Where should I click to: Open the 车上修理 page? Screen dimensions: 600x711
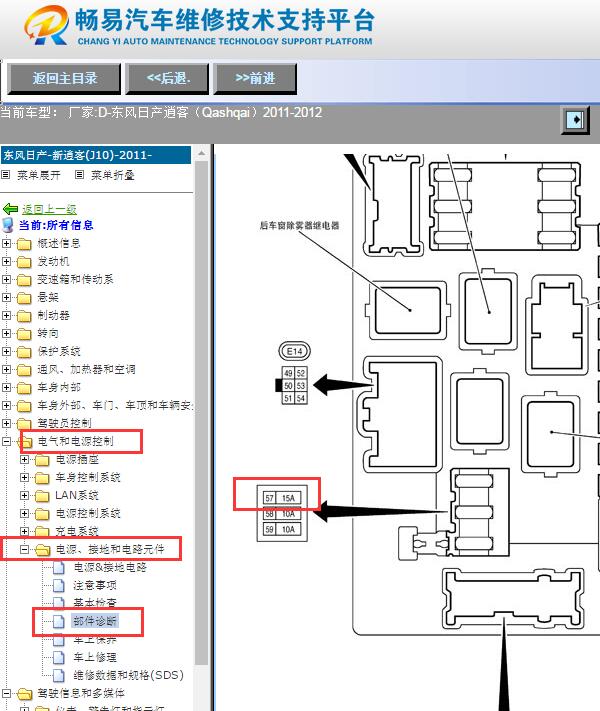(95, 657)
